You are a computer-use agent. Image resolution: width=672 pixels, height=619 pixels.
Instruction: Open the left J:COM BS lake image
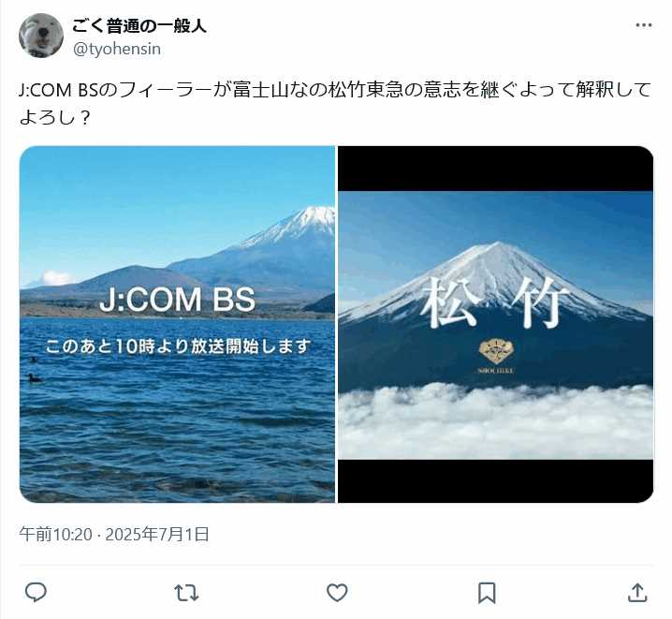tap(178, 325)
